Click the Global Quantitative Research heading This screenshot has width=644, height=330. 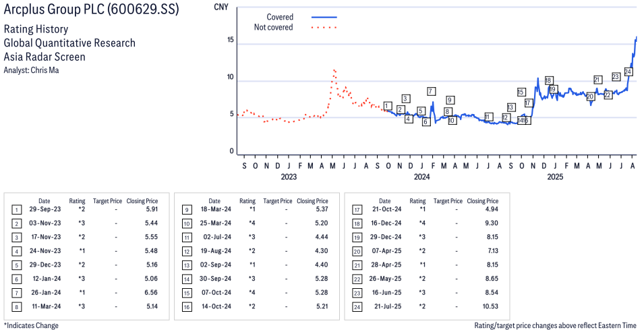point(69,43)
